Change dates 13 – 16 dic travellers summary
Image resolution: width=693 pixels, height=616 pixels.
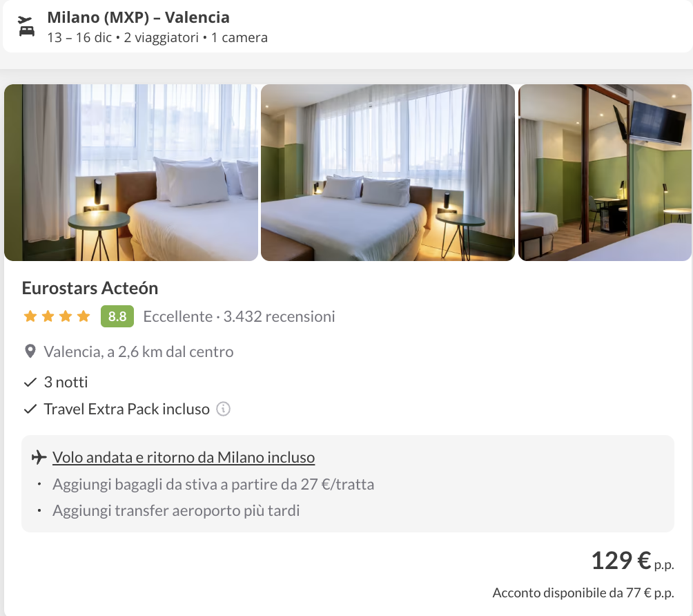[157, 37]
